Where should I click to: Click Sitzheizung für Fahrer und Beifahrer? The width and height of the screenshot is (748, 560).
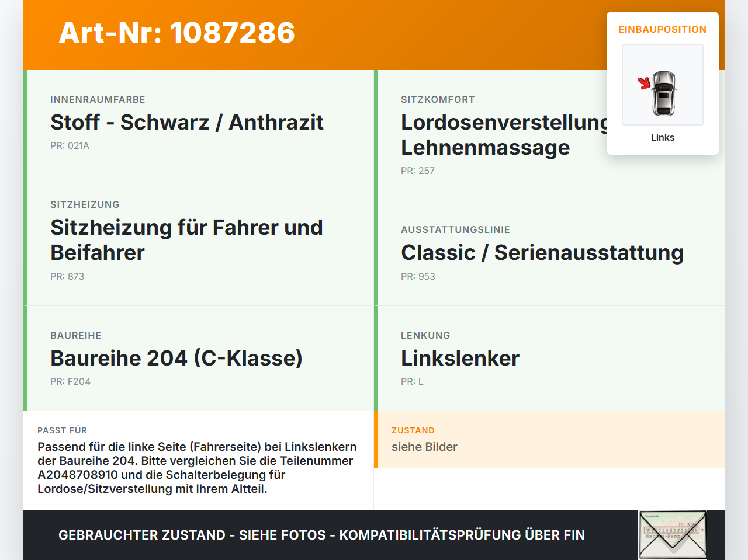[x=186, y=239]
